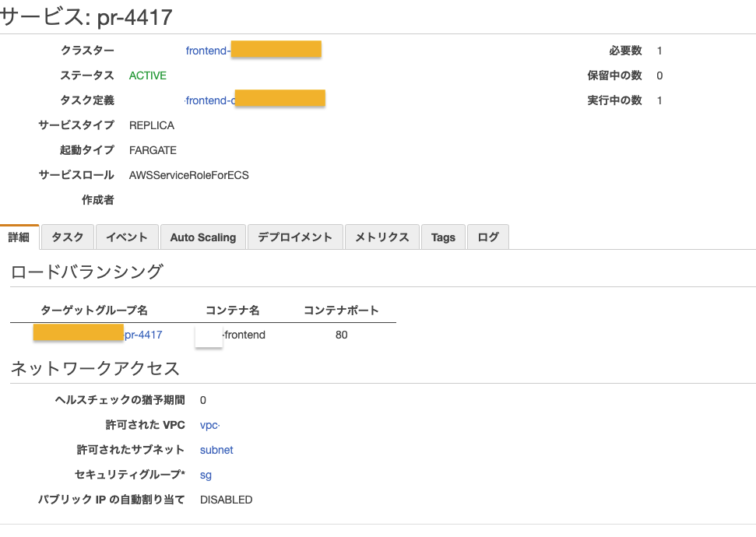Open the security group sg link

pos(206,475)
